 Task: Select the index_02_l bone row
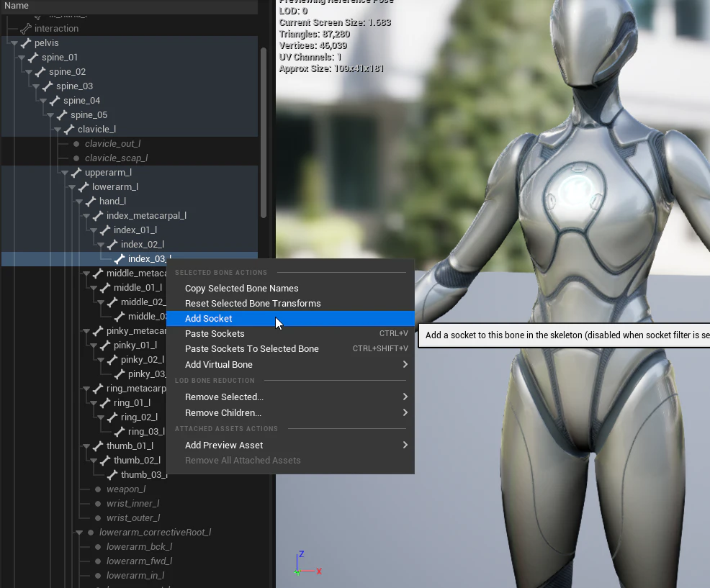pos(130,245)
